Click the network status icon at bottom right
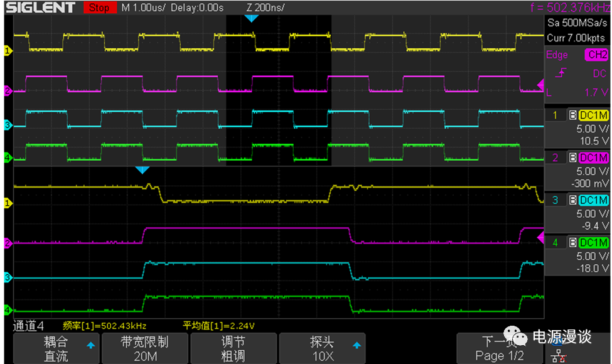Viewport: 612px width, 364px height. [557, 355]
